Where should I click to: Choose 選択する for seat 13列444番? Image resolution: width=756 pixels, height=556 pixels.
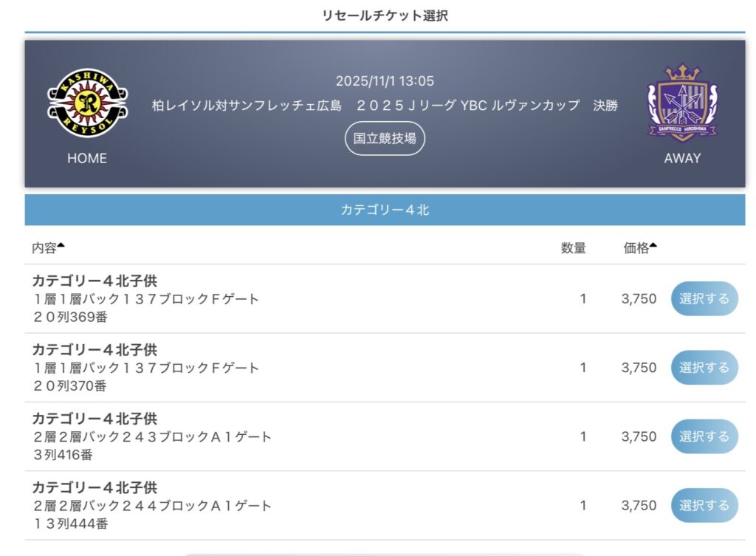[x=704, y=506]
